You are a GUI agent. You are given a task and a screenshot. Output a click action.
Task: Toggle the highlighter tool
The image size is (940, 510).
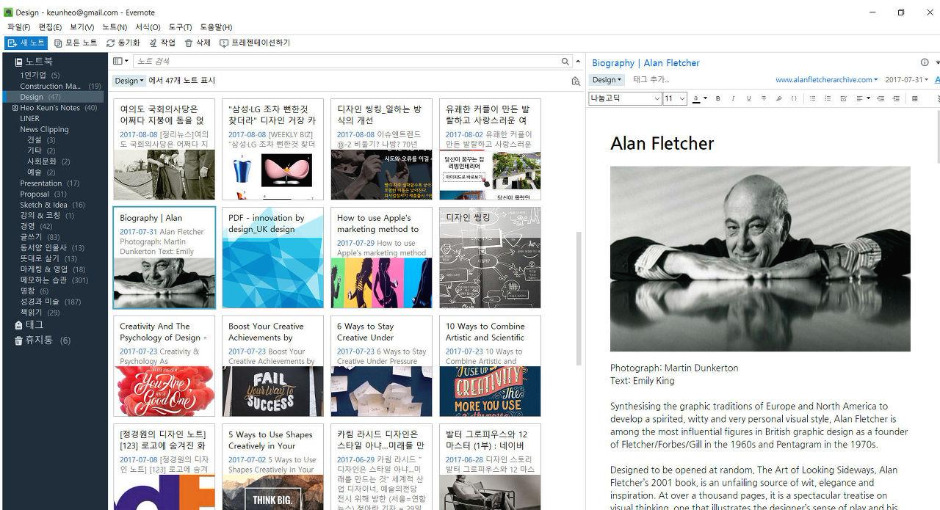779,98
